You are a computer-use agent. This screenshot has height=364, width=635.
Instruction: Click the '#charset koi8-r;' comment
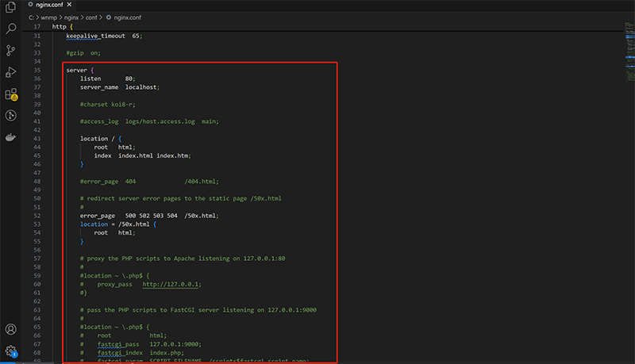(x=108, y=105)
